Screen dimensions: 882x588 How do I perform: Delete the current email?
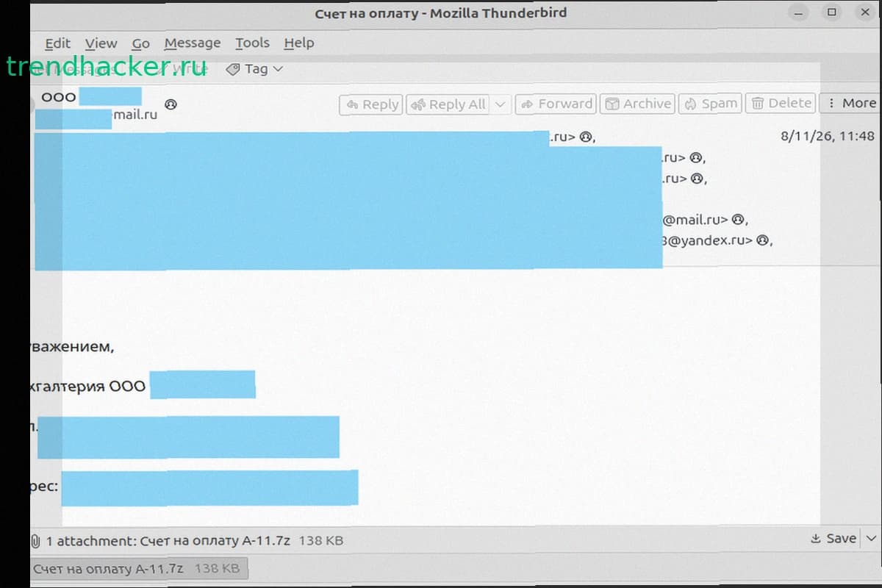pyautogui.click(x=781, y=103)
